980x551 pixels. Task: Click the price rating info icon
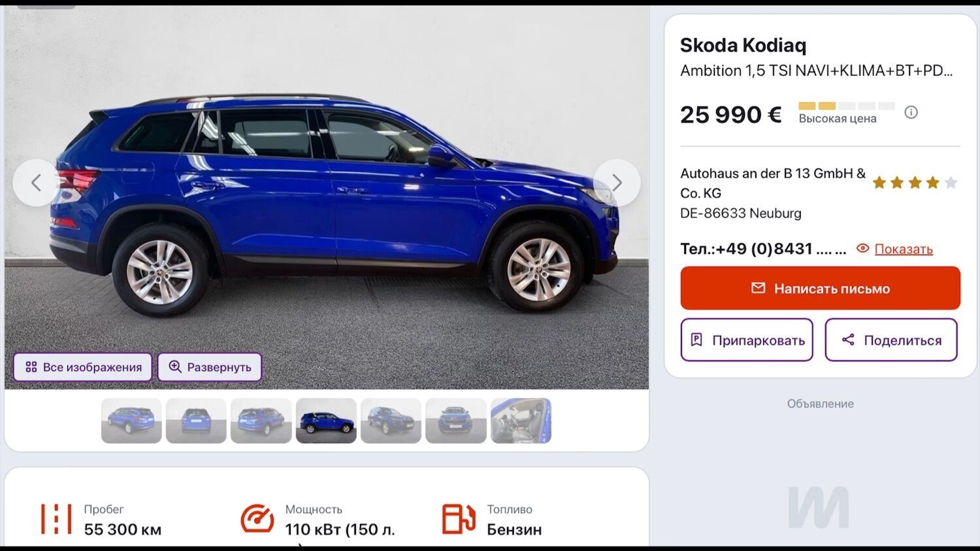[911, 112]
